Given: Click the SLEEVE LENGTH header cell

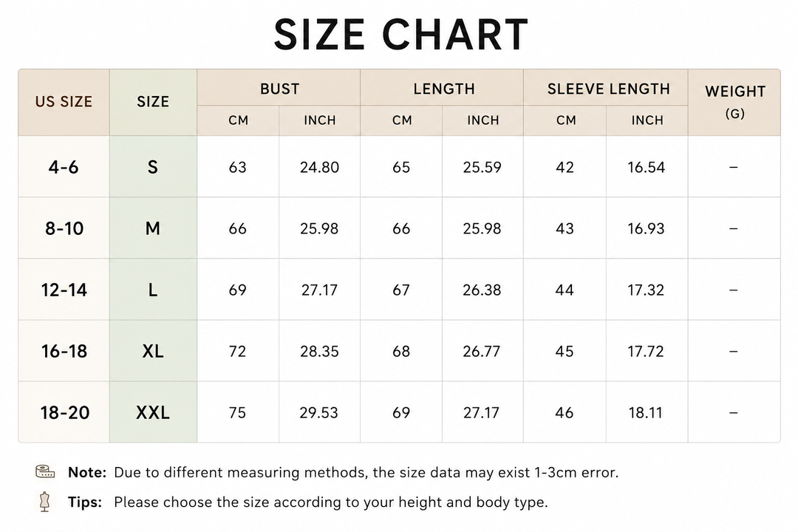Looking at the screenshot, I should 606,88.
